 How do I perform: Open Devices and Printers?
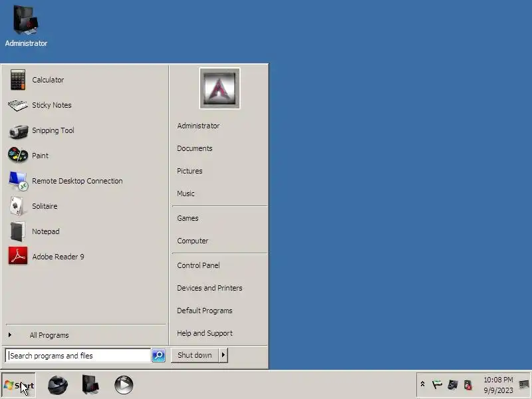pyautogui.click(x=209, y=288)
